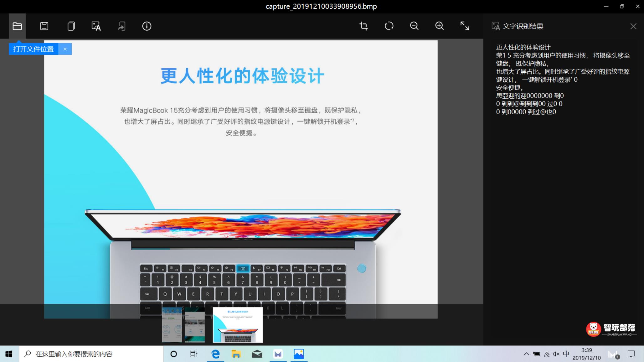Switch input method via the 中 indicator

(x=566, y=354)
